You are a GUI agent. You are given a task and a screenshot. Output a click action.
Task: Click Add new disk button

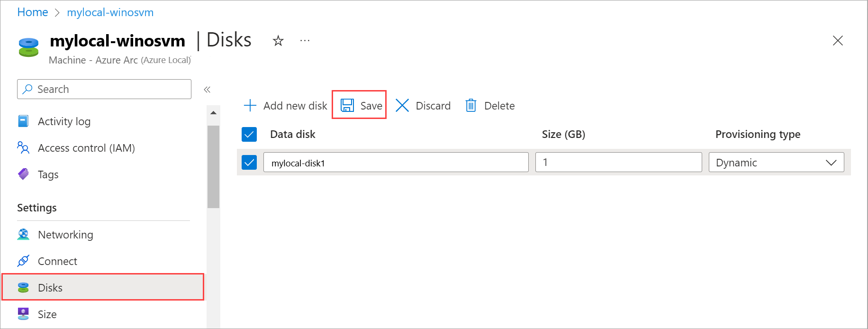(x=285, y=105)
